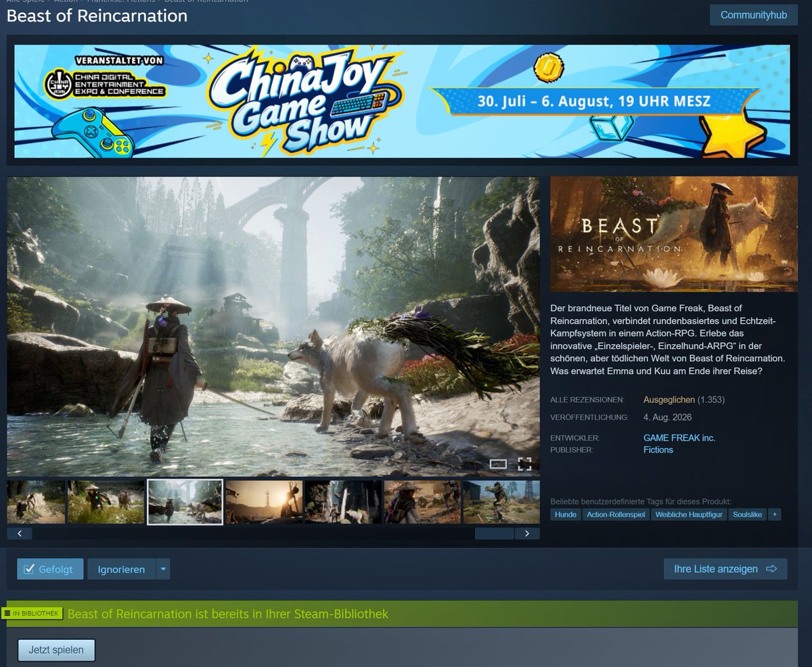Click the main screenshot of wolf and traveler
Screen dimensions: 812x667
273,327
